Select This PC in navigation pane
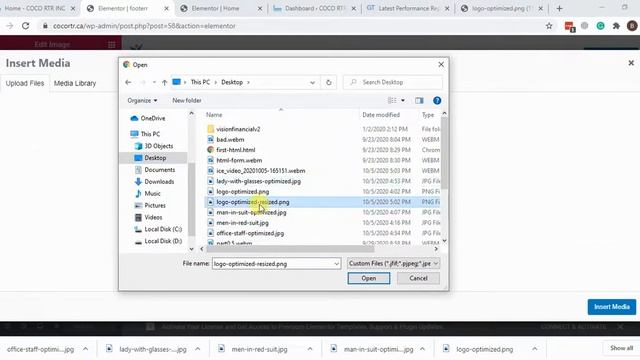This screenshot has height=360, width=640. [145, 134]
